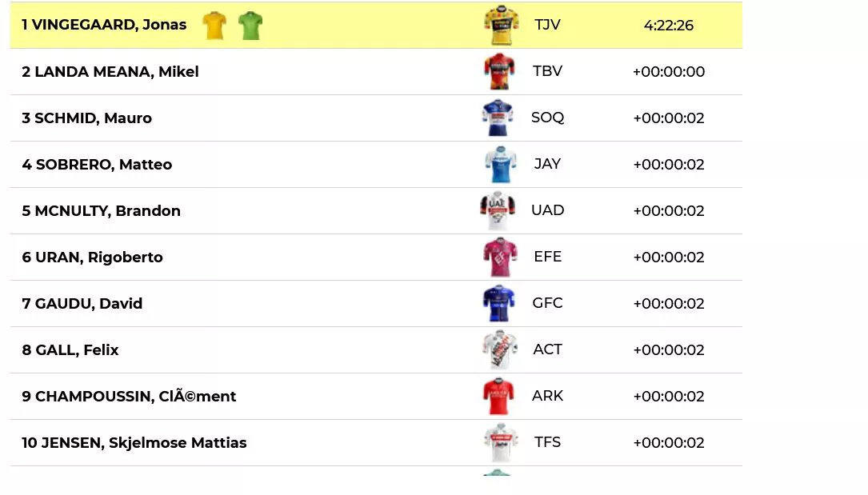The height and width of the screenshot is (495, 868).
Task: Click the JAY team jersey icon
Action: (x=500, y=165)
